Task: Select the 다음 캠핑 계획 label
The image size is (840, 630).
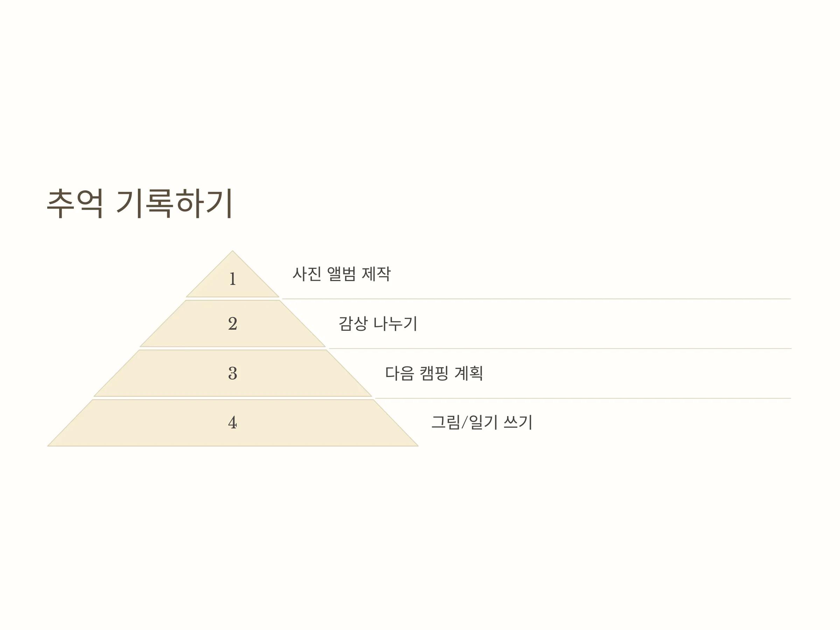Action: pos(434,373)
